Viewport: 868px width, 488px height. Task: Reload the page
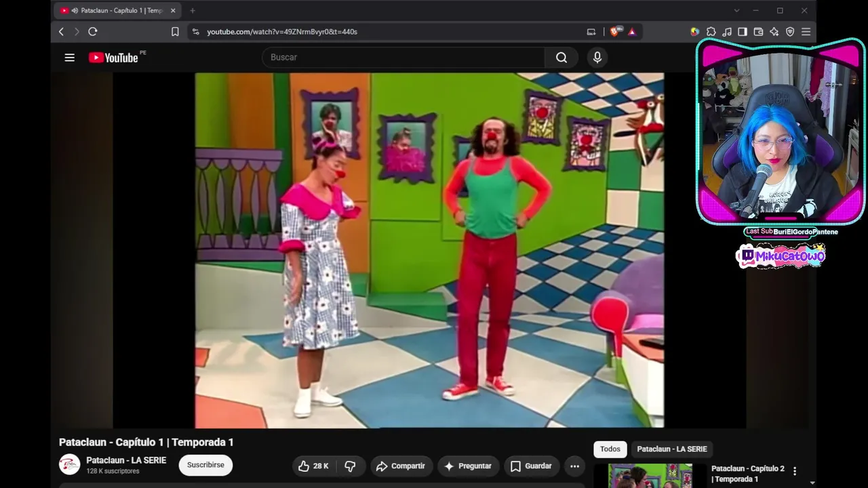pyautogui.click(x=93, y=32)
